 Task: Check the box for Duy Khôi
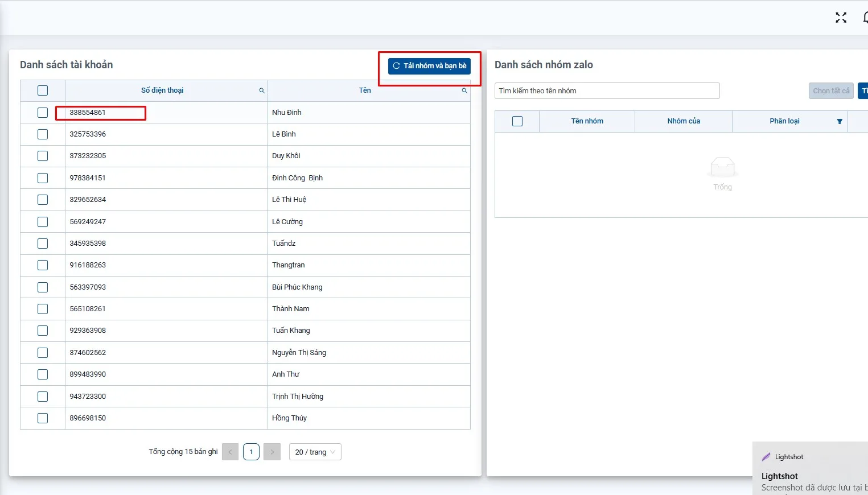coord(43,156)
